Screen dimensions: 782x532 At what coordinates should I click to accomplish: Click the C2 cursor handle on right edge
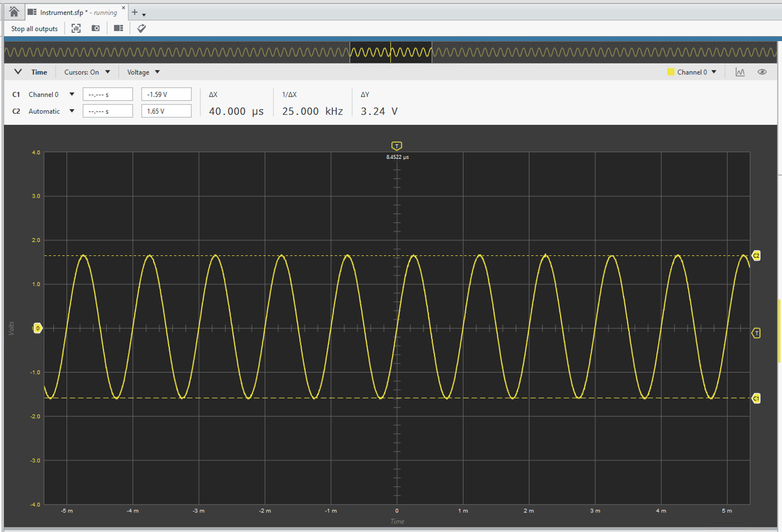point(756,255)
